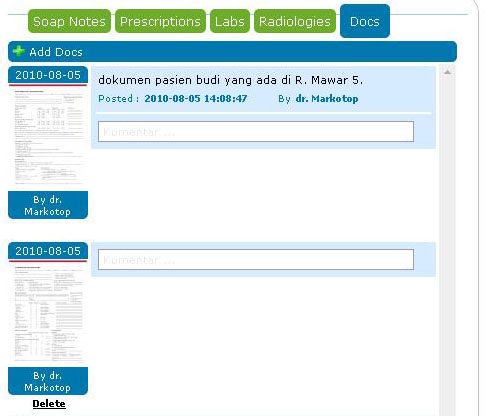Select the first 2010-08-05 date header
The width and height of the screenshot is (494, 416).
tap(48, 75)
